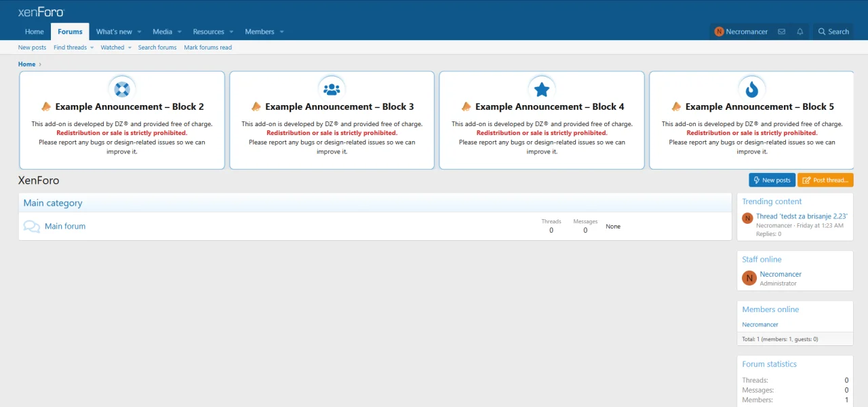Click the New posts sub-navigation link
The width and height of the screenshot is (868, 407).
pyautogui.click(x=33, y=47)
